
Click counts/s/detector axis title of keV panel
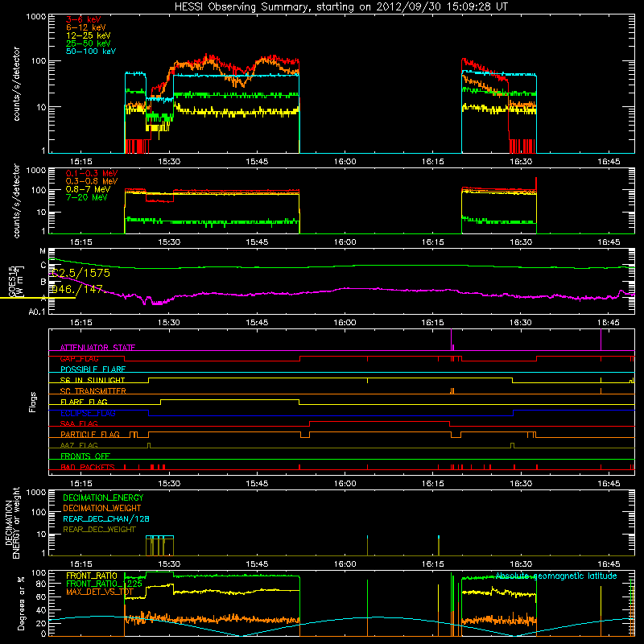(x=16, y=84)
